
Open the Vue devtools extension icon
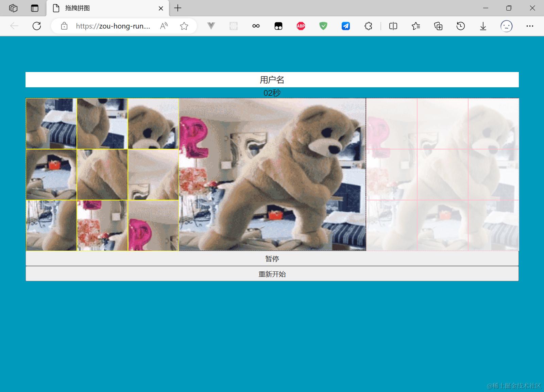211,26
